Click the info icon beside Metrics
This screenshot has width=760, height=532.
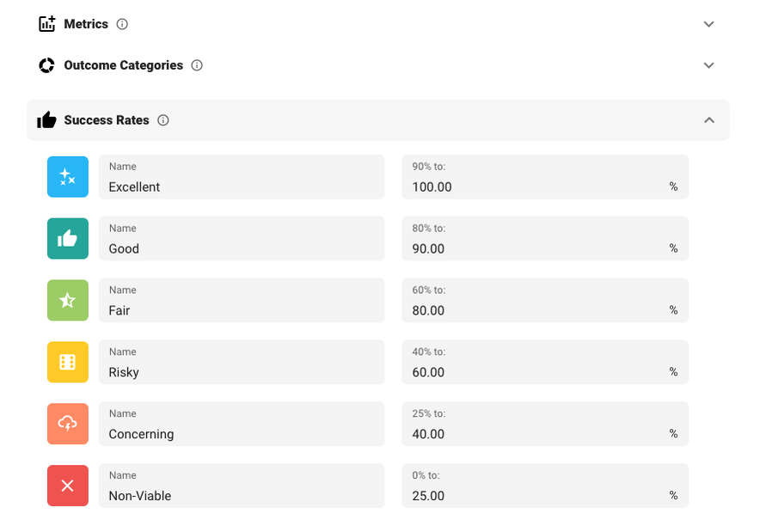122,24
